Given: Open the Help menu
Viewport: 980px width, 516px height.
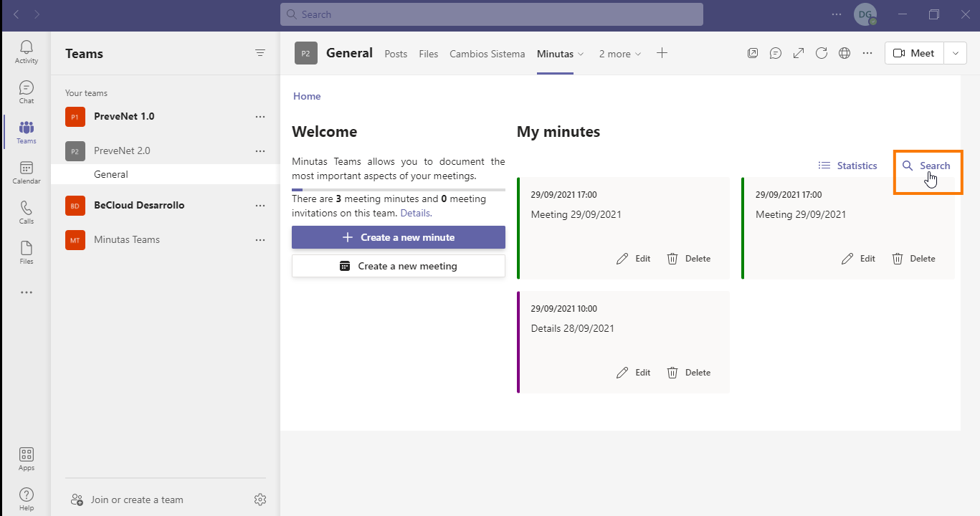Looking at the screenshot, I should pos(27,500).
